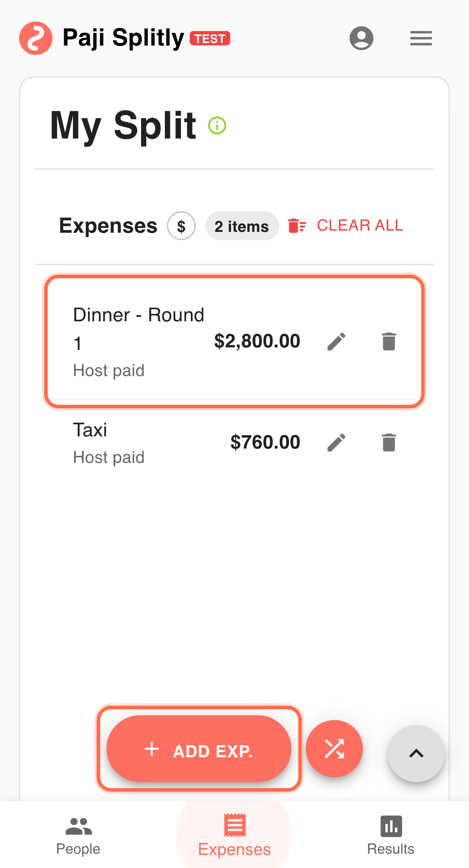Open the hamburger menu
Viewport: 469px width, 868px height.
point(421,38)
